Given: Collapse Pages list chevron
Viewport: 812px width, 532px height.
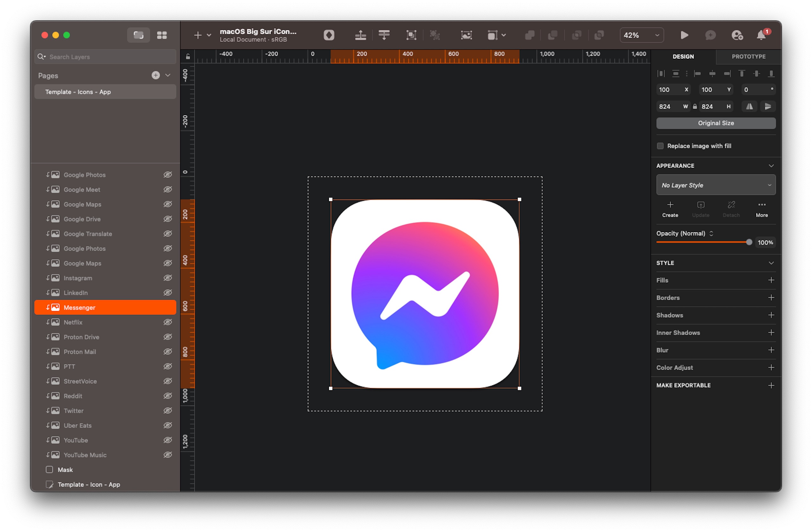Looking at the screenshot, I should [x=168, y=76].
